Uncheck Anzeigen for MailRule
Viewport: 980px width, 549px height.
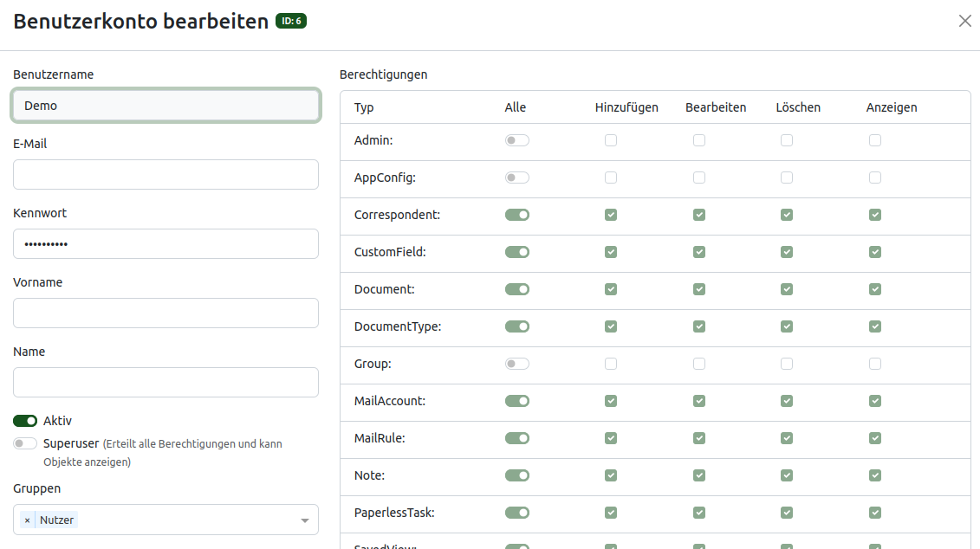[875, 438]
